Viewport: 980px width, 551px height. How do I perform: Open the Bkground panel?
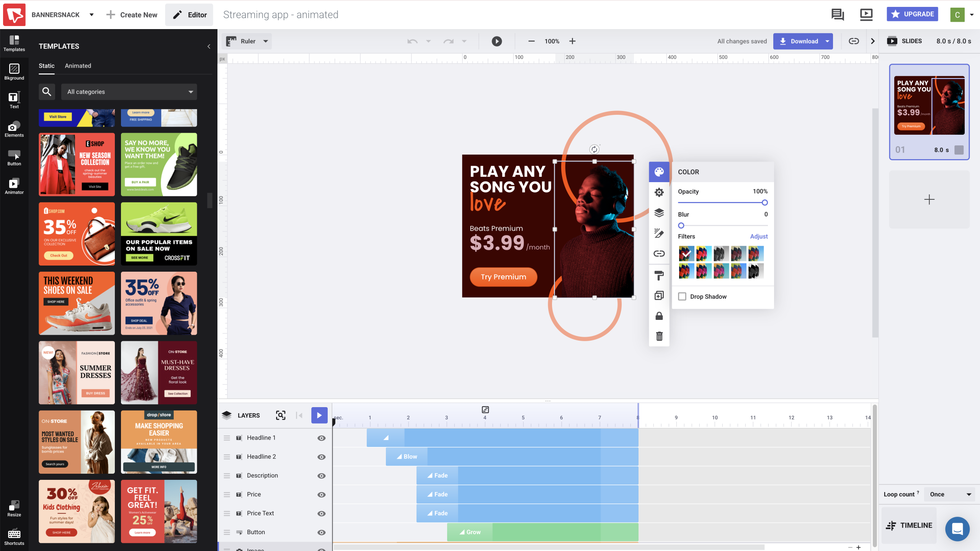(14, 72)
